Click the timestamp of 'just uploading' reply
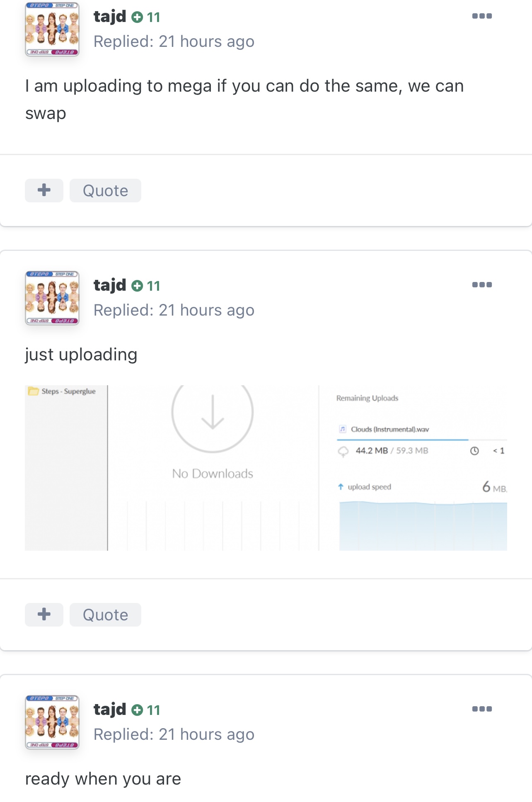532x802 pixels. [206, 310]
